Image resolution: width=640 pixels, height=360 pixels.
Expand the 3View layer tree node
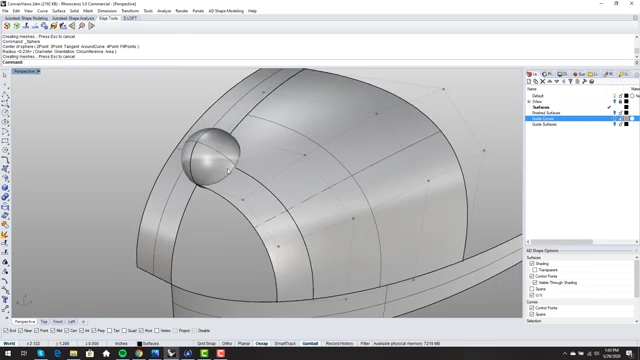point(529,102)
